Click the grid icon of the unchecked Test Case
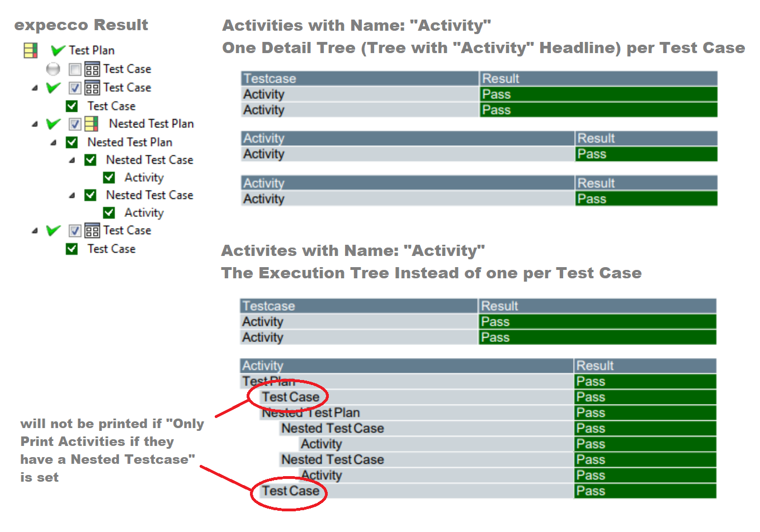Viewport: 760px width, 532px height. pyautogui.click(x=92, y=69)
